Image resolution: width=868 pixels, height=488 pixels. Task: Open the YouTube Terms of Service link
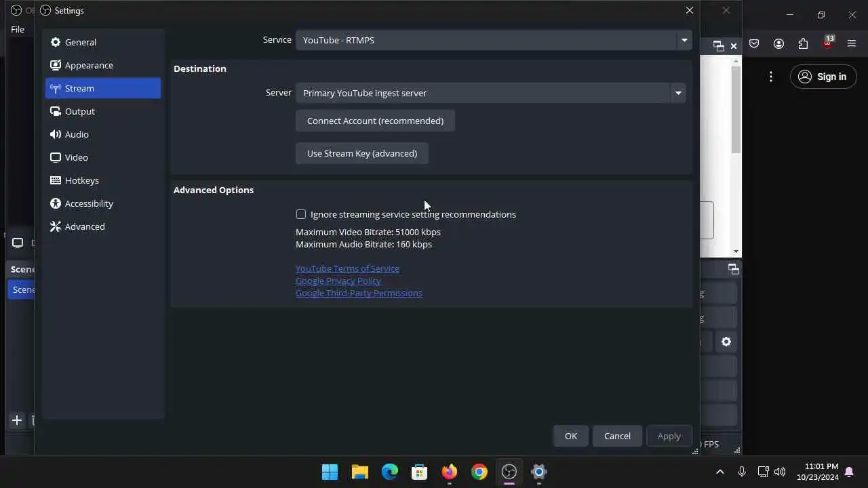point(347,268)
